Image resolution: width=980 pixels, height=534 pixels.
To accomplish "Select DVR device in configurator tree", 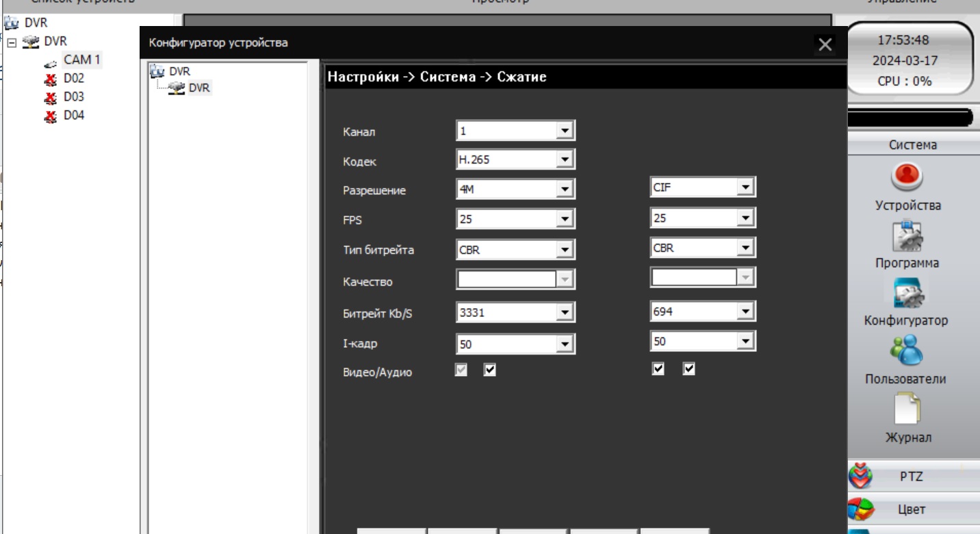I will click(199, 87).
